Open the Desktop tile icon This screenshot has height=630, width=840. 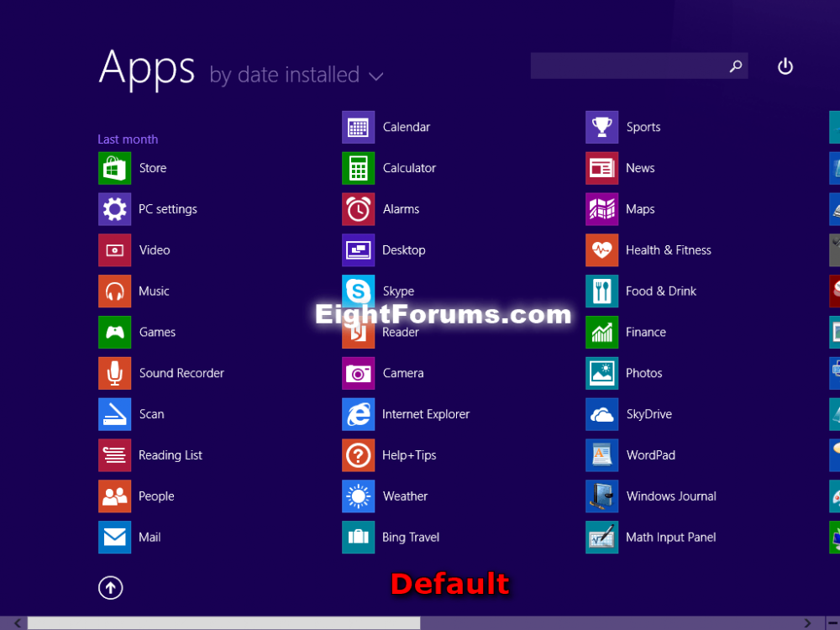pyautogui.click(x=359, y=249)
